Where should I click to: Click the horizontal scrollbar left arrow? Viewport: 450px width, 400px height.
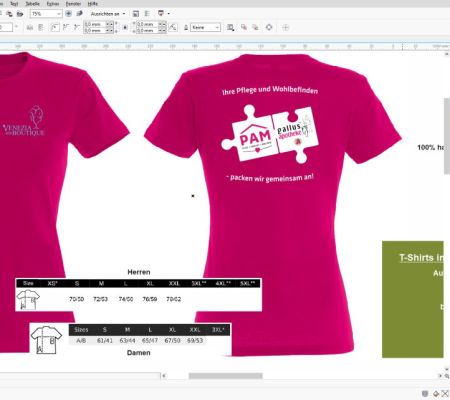click(164, 376)
